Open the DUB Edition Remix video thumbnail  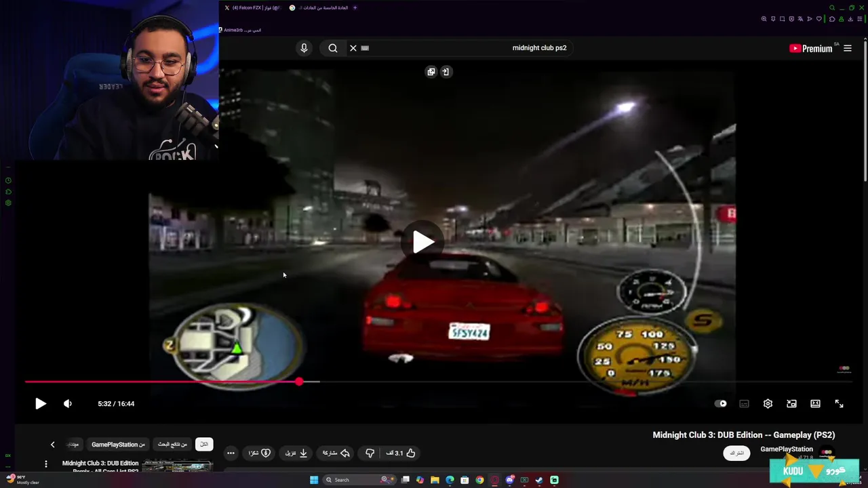(177, 466)
